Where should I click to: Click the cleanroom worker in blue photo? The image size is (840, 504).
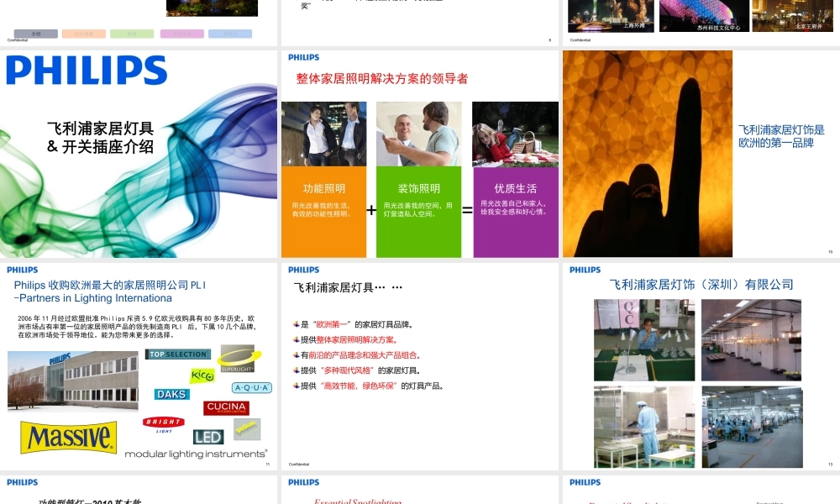pyautogui.click(x=644, y=427)
